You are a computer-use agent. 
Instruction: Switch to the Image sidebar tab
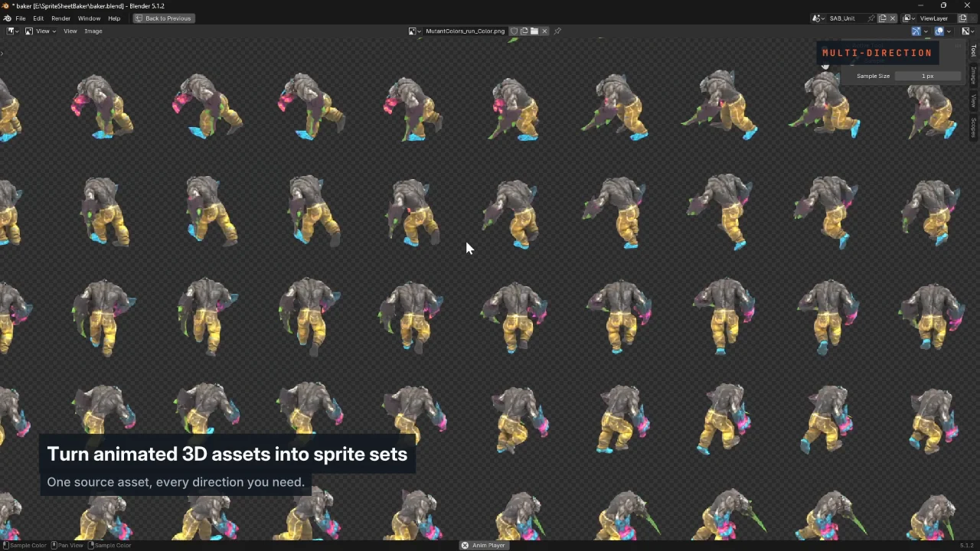point(974,75)
